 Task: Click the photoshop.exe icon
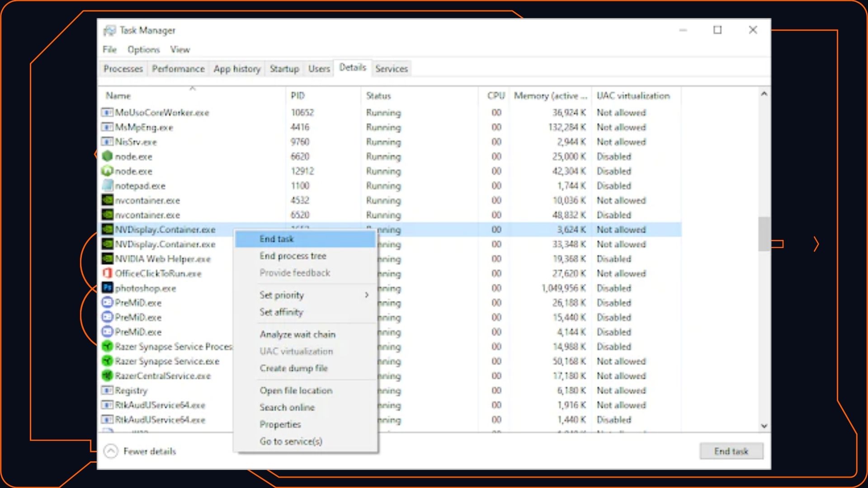coord(107,288)
